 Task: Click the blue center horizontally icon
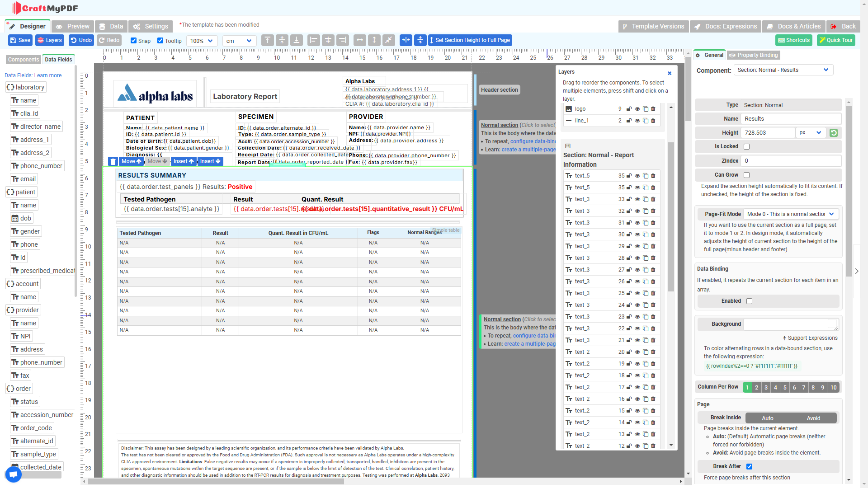click(x=406, y=40)
